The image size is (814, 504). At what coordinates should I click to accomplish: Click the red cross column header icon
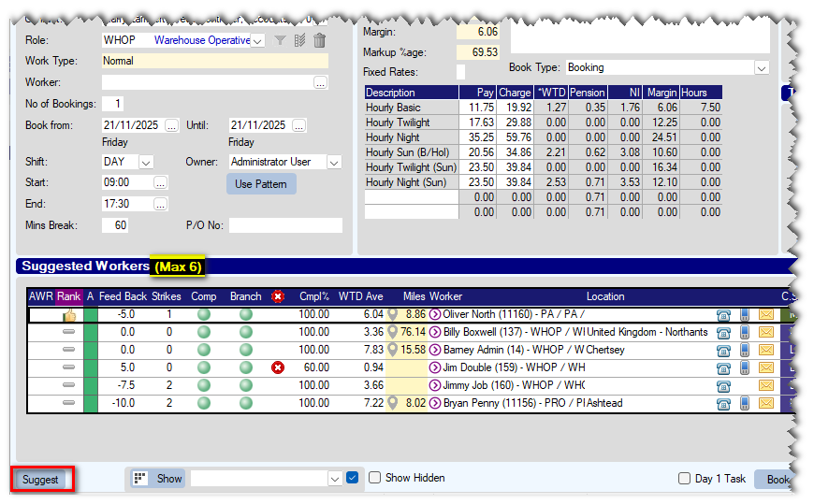coord(278,296)
